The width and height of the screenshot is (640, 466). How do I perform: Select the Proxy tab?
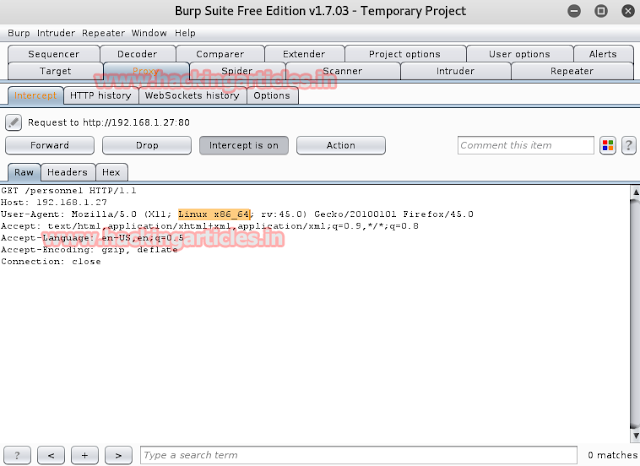pyautogui.click(x=146, y=71)
